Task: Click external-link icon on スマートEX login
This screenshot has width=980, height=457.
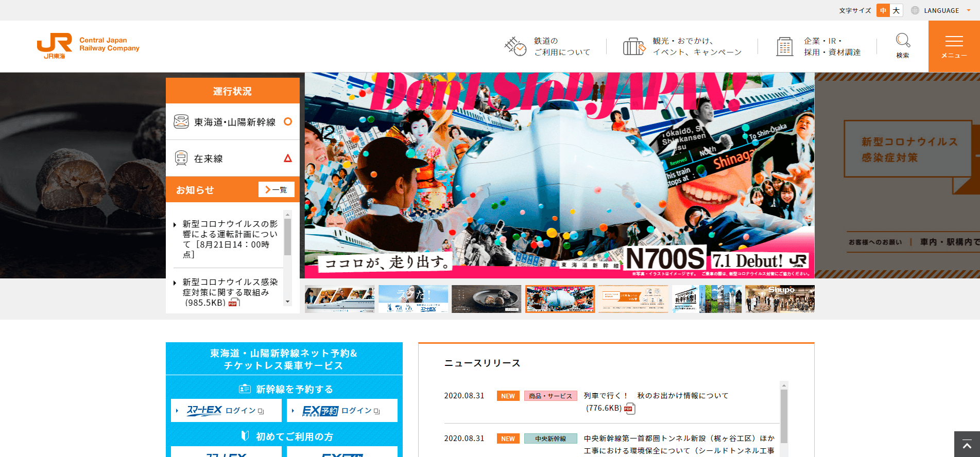Action: (x=261, y=411)
